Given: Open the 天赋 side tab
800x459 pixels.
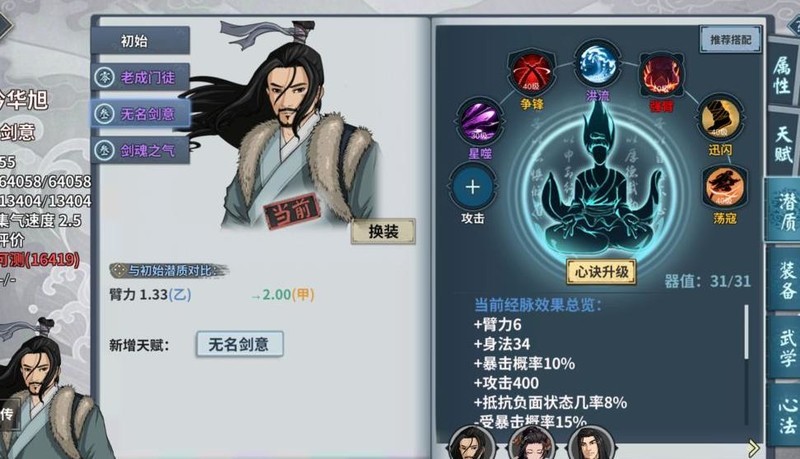Looking at the screenshot, I should click(x=783, y=143).
